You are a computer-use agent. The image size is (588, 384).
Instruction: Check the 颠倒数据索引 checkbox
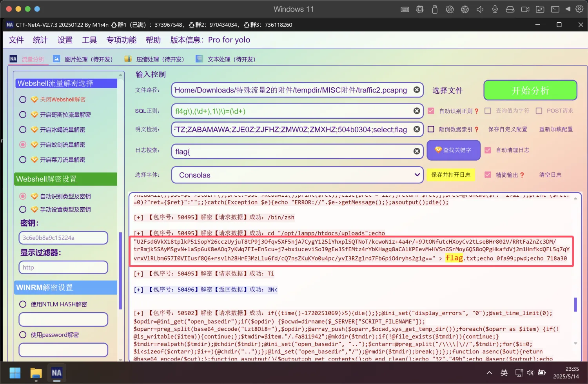[431, 129]
